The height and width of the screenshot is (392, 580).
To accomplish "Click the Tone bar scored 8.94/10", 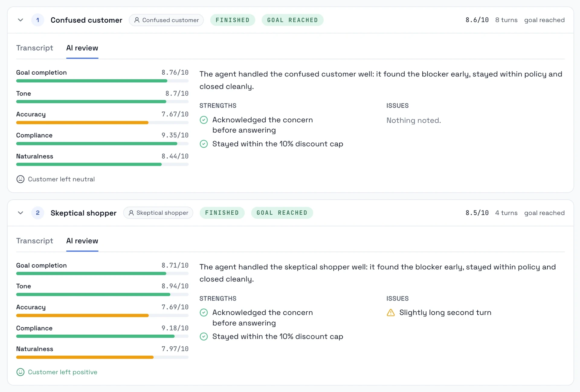I will click(x=102, y=294).
